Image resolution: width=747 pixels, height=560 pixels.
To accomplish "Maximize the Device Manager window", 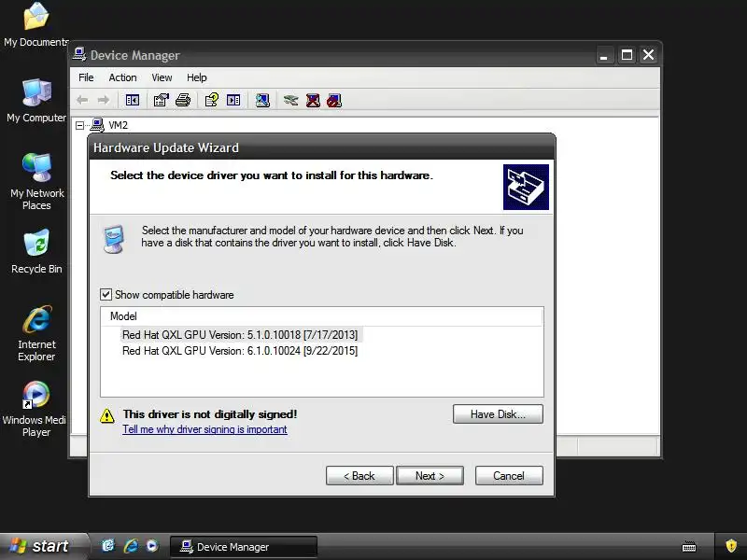I will click(x=627, y=55).
